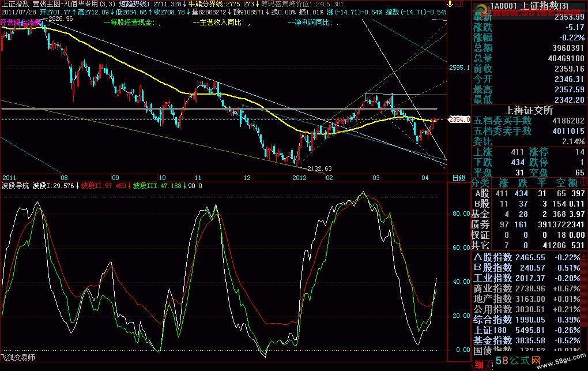Select the 壹线主图-刘佰华专用 indicator name
This screenshot has height=371, width=588.
[x=65, y=4]
